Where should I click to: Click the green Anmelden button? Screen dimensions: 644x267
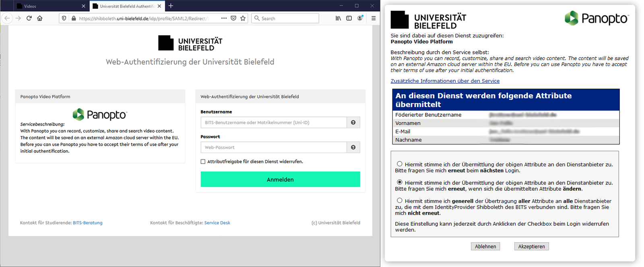pyautogui.click(x=280, y=179)
